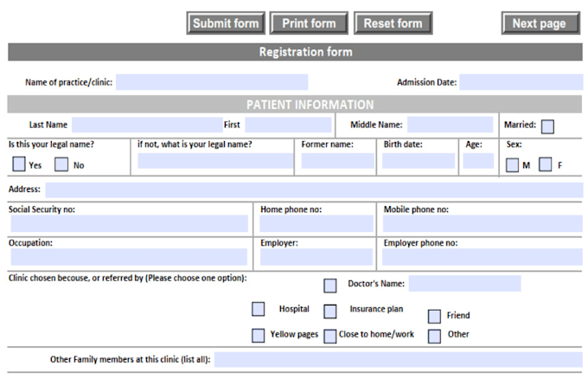
Task: Check the Married checkbox
Action: tap(547, 126)
